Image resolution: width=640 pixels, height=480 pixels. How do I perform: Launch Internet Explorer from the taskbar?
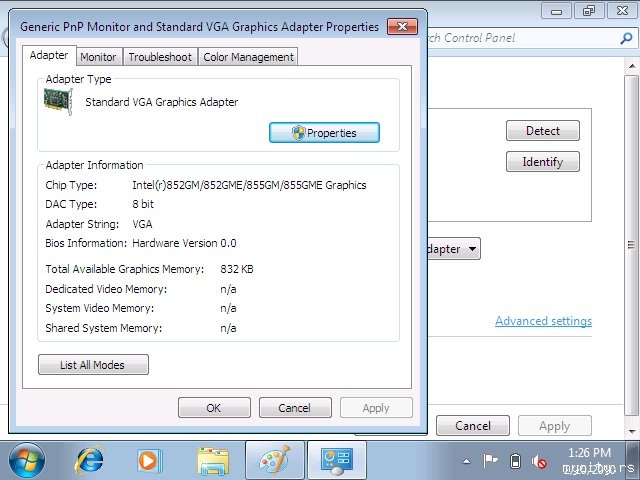89,461
